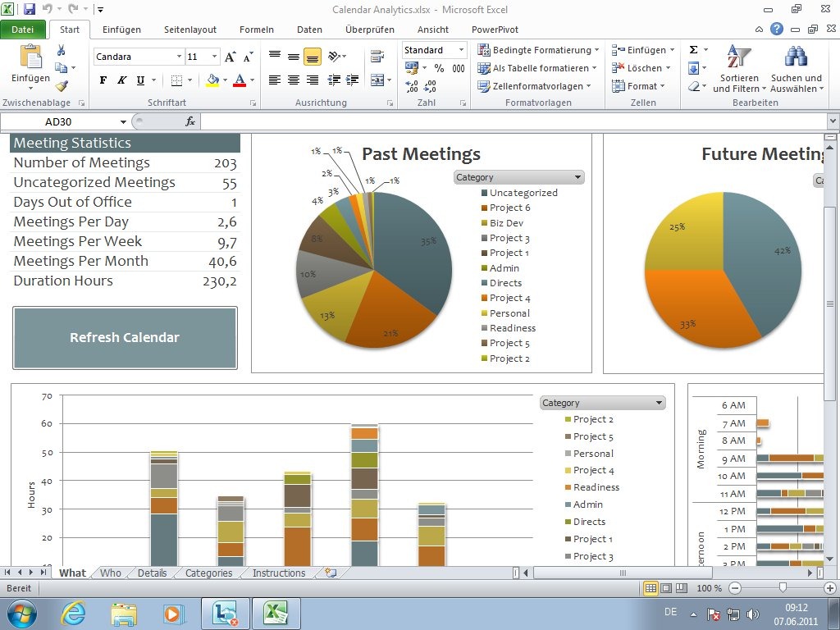This screenshot has height=630, width=840.
Task: Click the insert function fx icon
Action: 190,121
